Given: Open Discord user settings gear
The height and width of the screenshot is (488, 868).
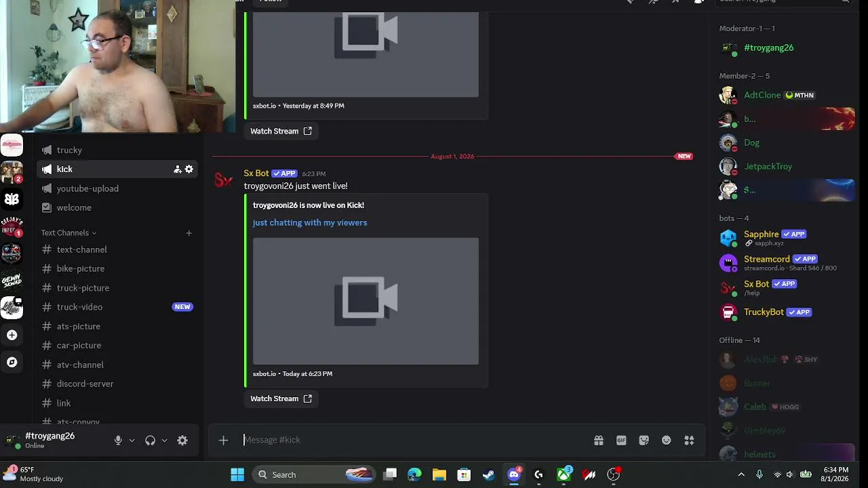Looking at the screenshot, I should pyautogui.click(x=182, y=441).
